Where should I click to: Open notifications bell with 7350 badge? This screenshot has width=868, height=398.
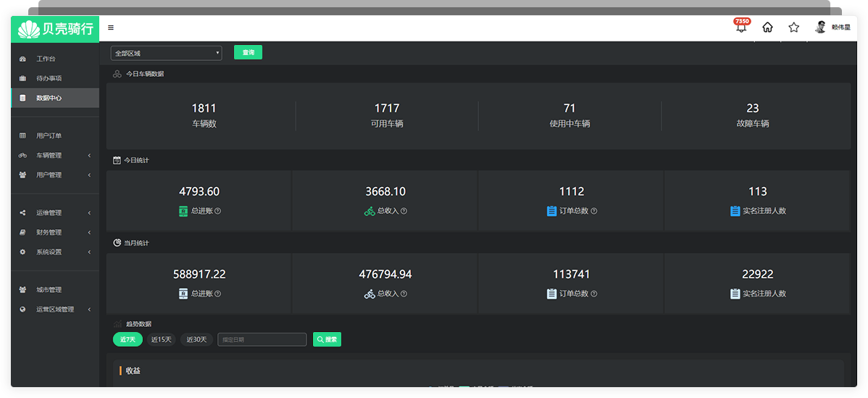click(741, 28)
